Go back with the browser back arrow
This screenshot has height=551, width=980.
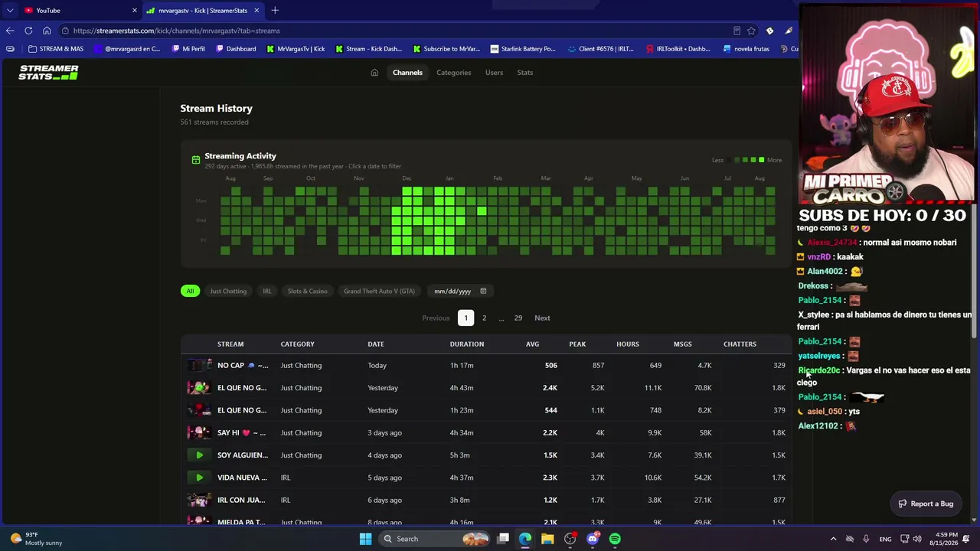coord(10,31)
